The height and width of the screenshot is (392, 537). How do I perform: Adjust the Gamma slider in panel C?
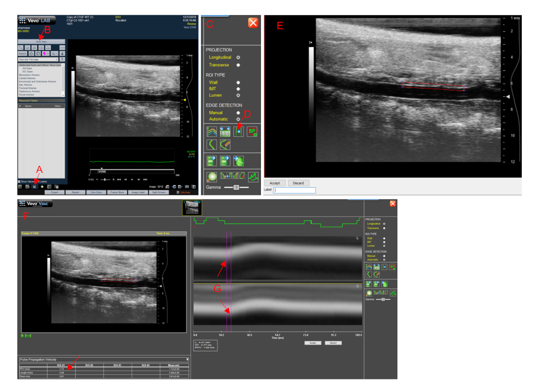point(237,187)
